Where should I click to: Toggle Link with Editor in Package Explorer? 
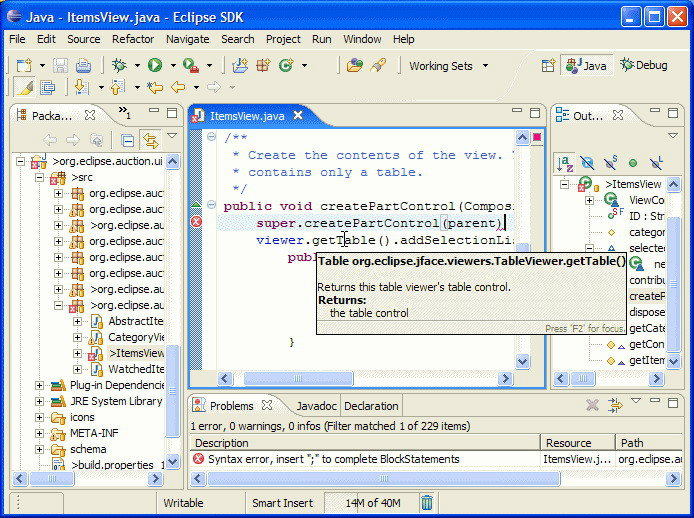pos(150,141)
